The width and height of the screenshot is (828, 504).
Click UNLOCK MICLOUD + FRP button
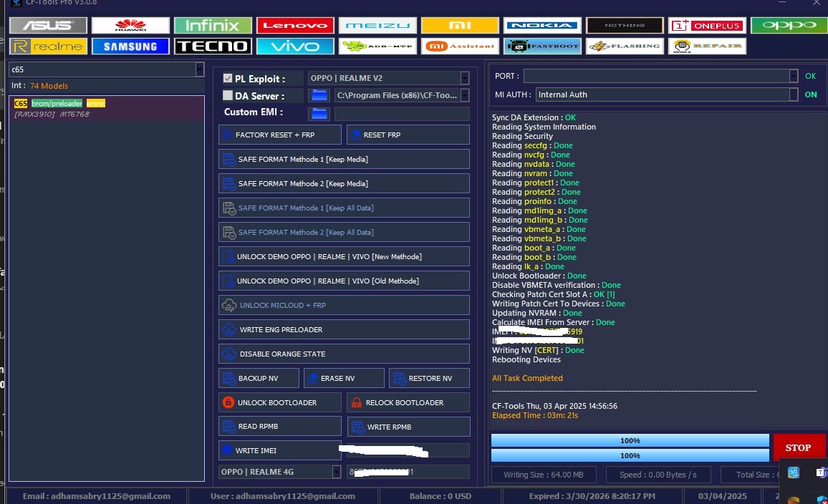pyautogui.click(x=344, y=305)
